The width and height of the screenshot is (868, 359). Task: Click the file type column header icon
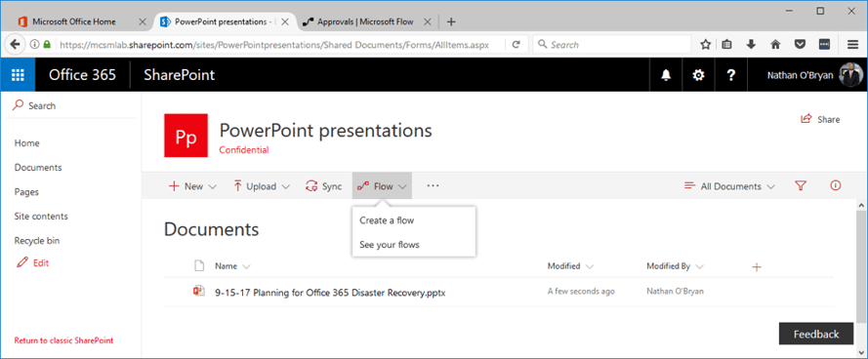coord(199,266)
